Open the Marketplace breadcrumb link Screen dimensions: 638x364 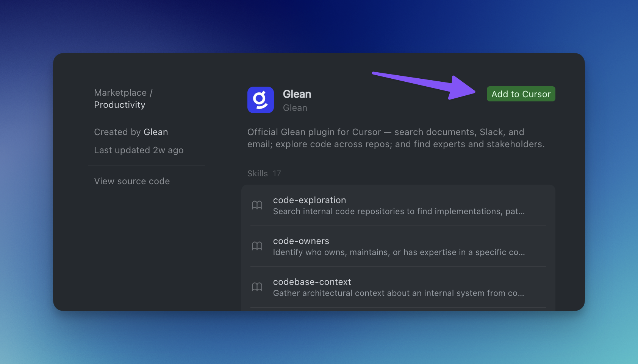coord(120,92)
